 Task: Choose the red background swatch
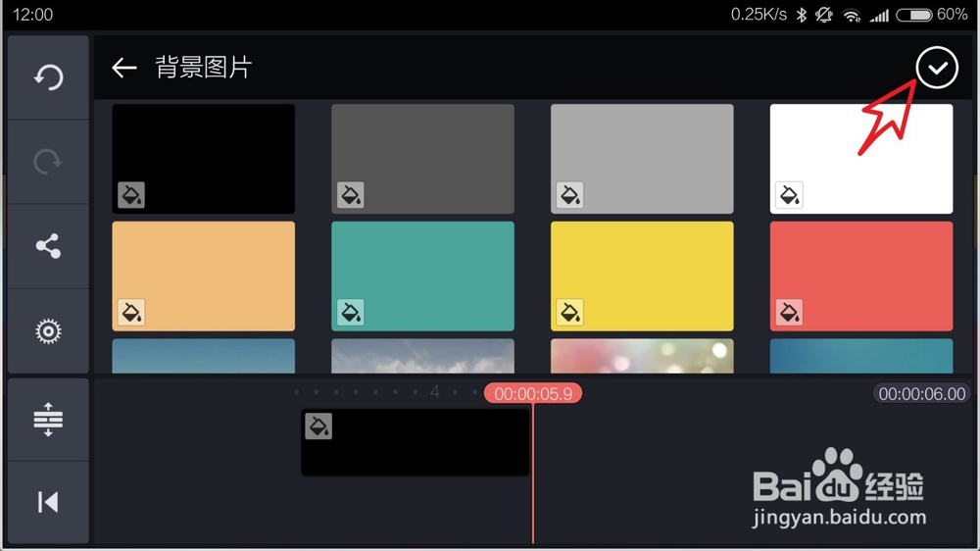click(x=861, y=275)
